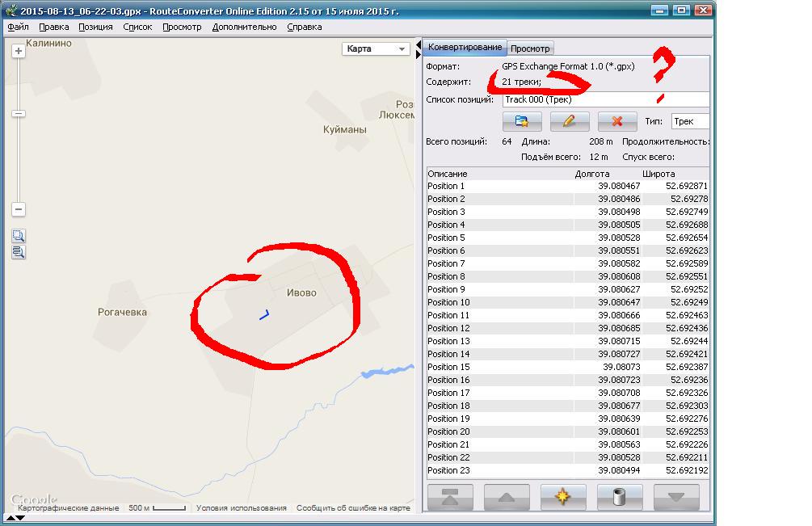Click the pencil icon to rename position list
The height and width of the screenshot is (526, 812).
[x=570, y=121]
